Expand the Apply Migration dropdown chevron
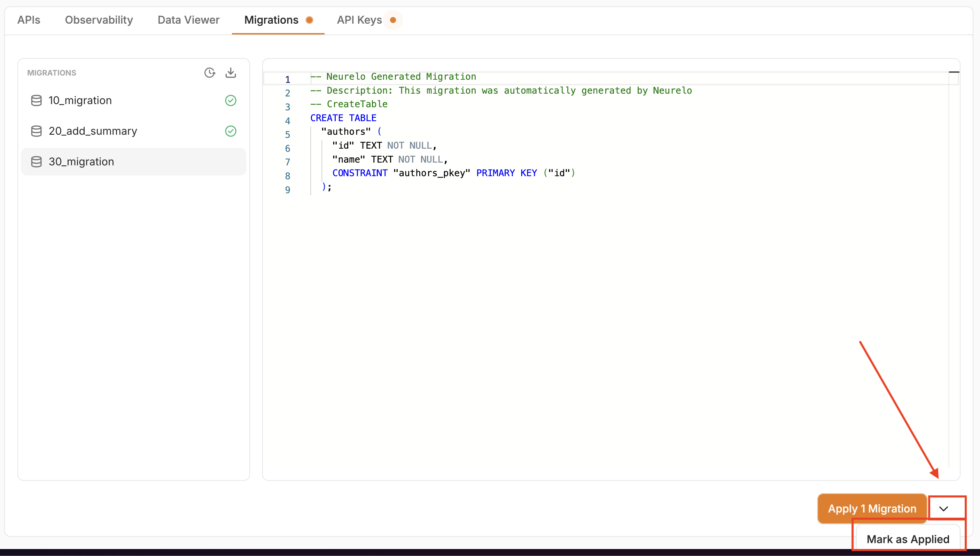Screen dimensions: 980x556 [943, 508]
